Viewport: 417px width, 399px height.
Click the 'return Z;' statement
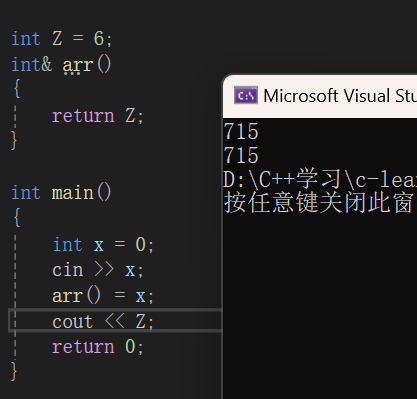point(98,116)
